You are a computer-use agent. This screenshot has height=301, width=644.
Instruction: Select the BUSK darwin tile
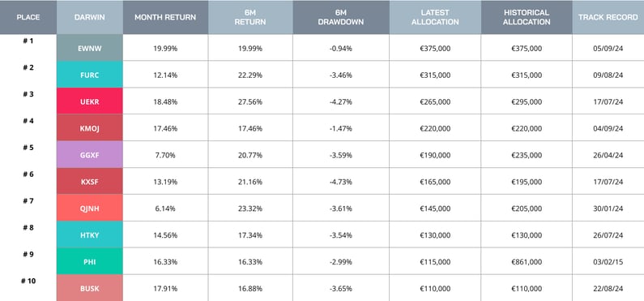click(90, 288)
